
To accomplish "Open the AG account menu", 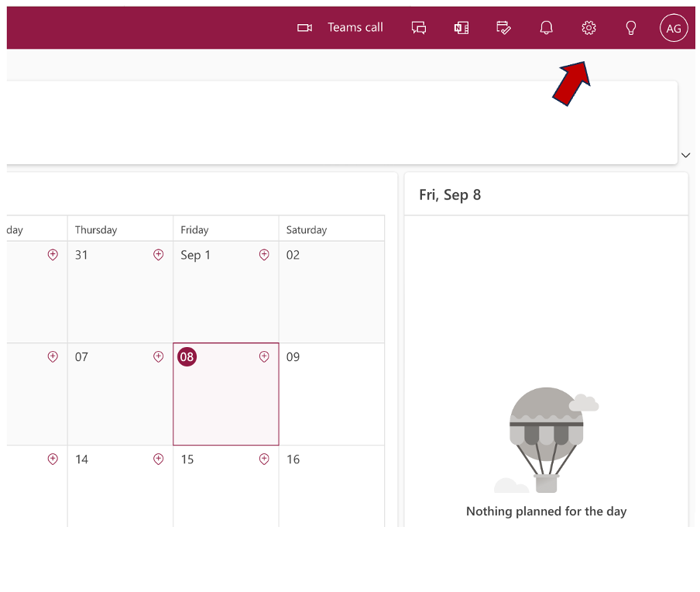I will point(674,29).
